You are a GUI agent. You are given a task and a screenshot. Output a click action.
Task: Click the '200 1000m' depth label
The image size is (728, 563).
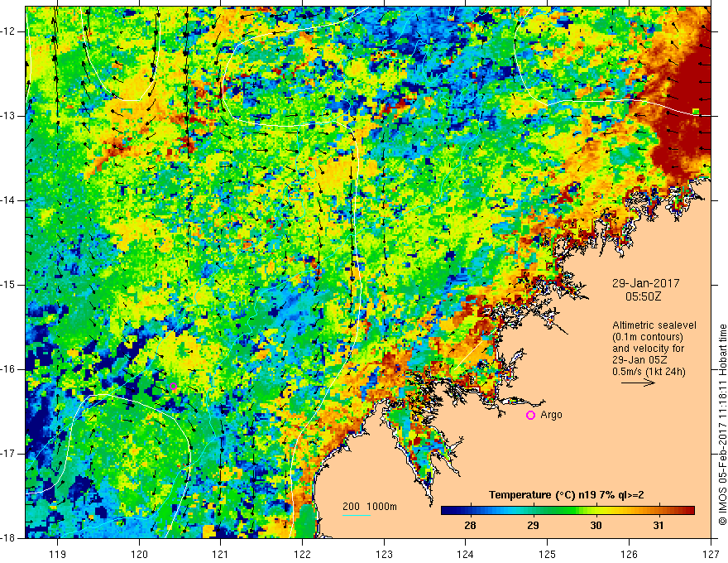coord(370,507)
